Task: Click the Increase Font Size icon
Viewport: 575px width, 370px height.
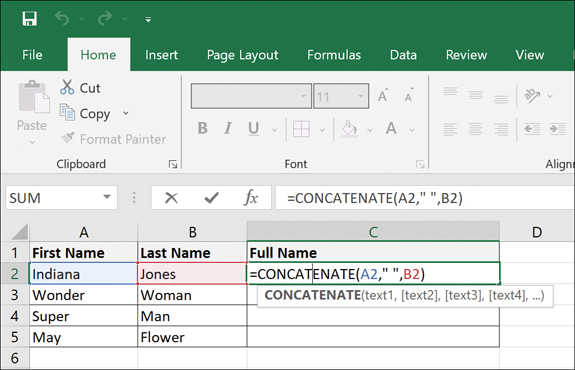Action: (x=383, y=96)
